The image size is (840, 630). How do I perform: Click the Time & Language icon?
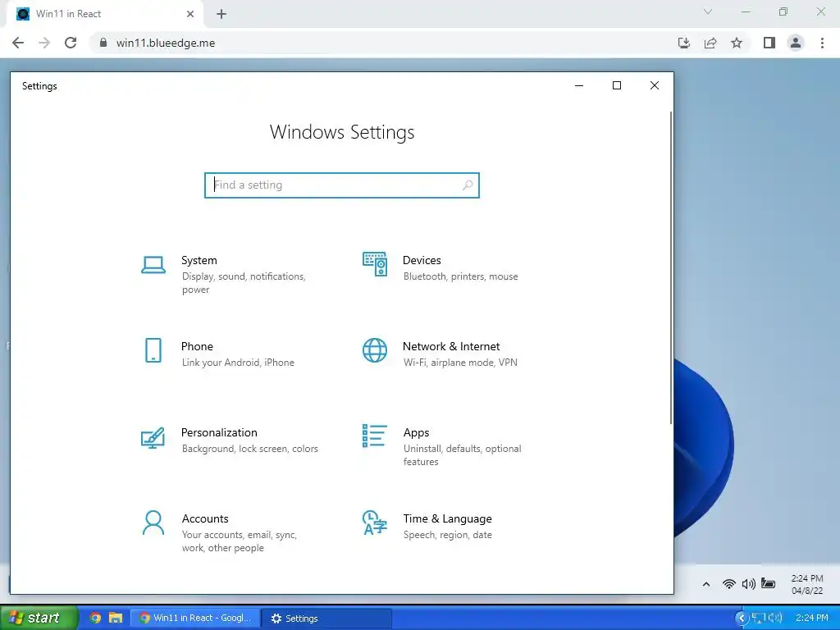(x=374, y=523)
